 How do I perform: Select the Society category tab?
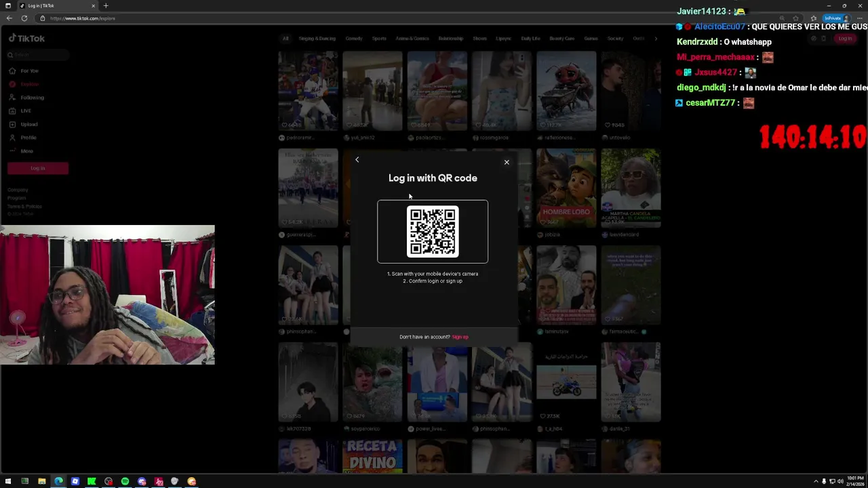coord(615,39)
